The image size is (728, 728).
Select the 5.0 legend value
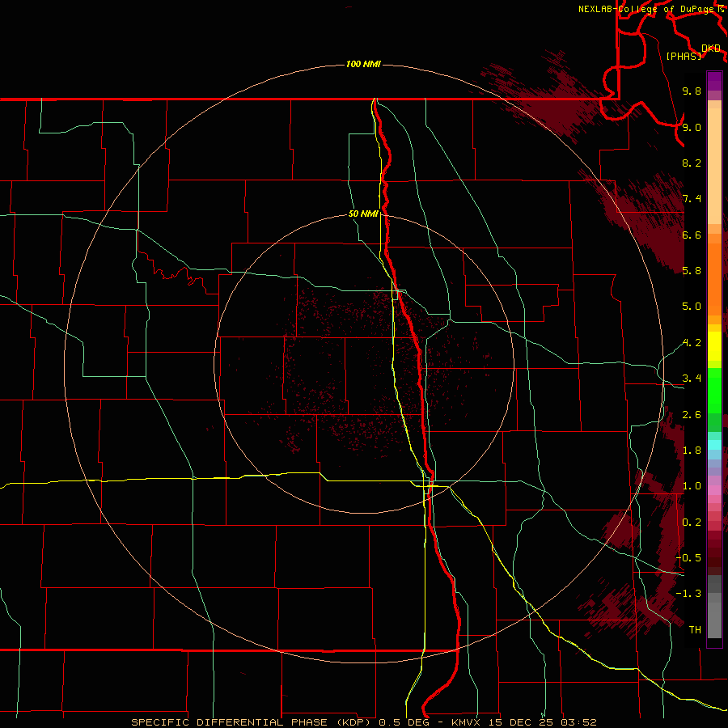pos(692,307)
